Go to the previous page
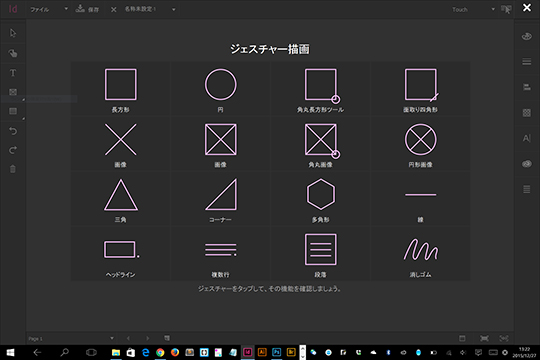This screenshot has height=360, width=540. pyautogui.click(x=128, y=338)
